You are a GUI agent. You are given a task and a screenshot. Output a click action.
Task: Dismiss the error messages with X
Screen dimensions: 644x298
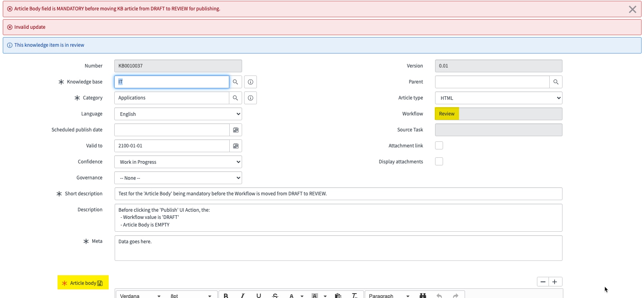pyautogui.click(x=632, y=9)
